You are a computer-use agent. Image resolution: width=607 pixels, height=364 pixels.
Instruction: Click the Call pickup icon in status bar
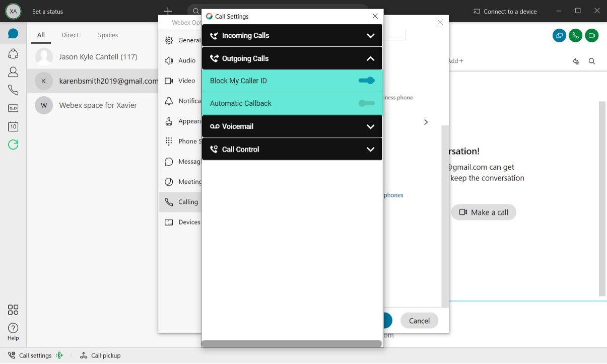pos(84,355)
